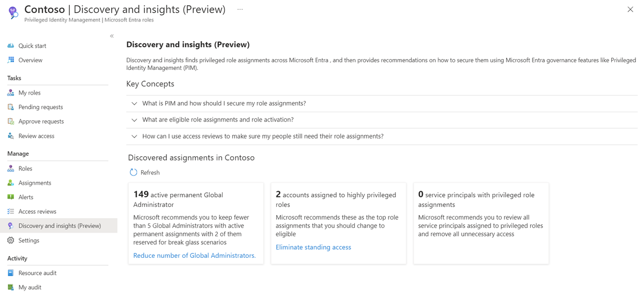Open the Roles menu item

click(x=25, y=169)
